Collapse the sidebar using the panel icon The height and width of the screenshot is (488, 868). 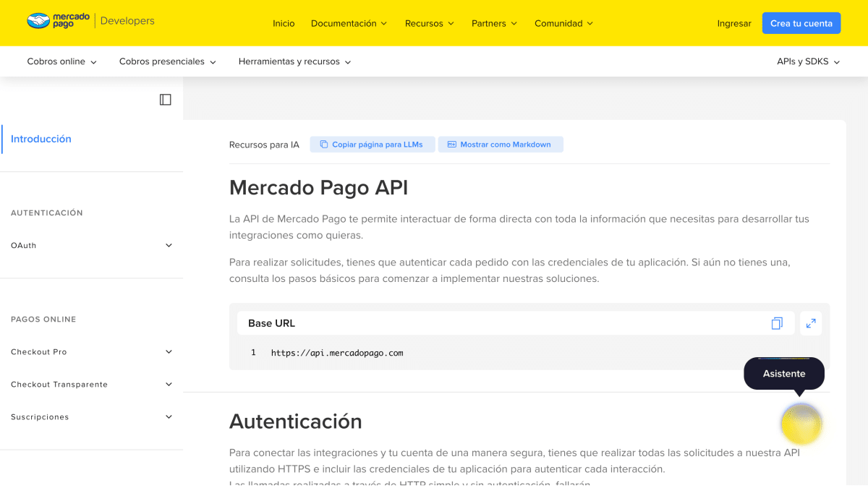point(166,100)
